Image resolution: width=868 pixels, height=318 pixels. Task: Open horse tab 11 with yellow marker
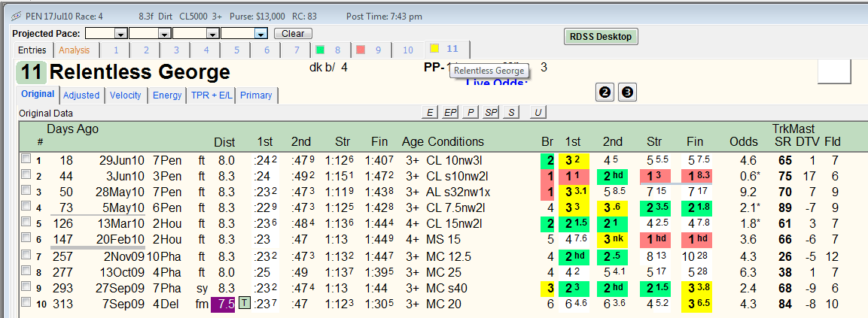click(x=447, y=49)
